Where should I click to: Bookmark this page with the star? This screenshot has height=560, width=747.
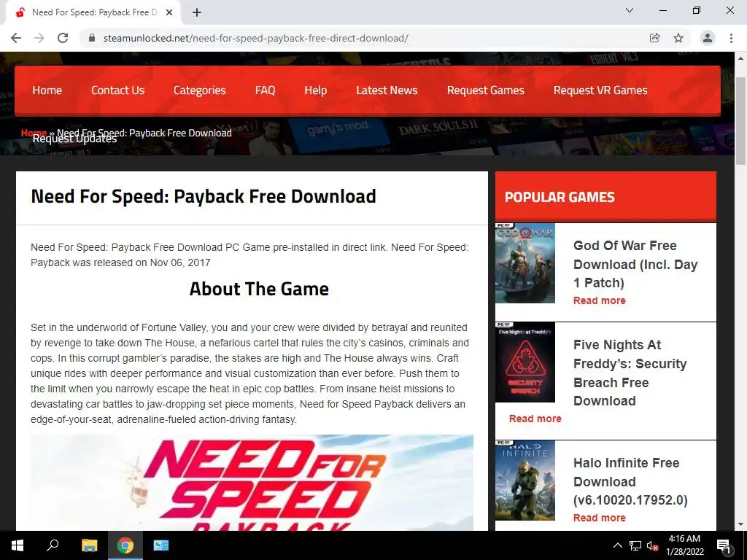point(678,38)
